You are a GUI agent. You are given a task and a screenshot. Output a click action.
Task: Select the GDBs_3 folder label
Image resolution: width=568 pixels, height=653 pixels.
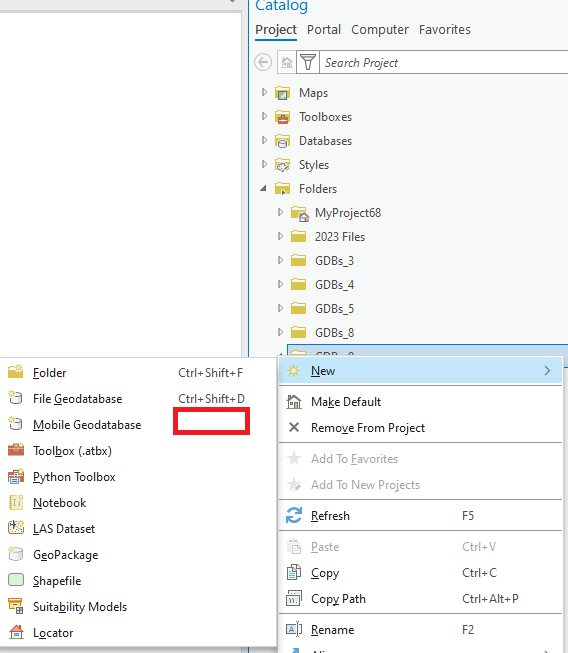334,261
